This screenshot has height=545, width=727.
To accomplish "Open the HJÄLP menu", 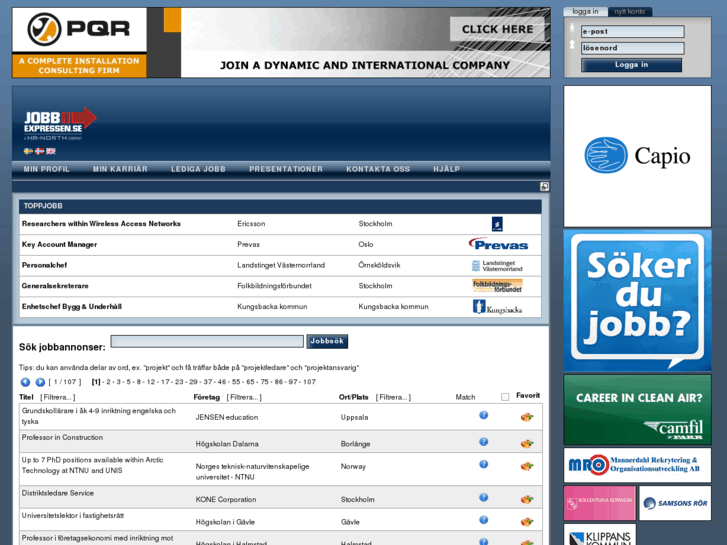I will click(446, 169).
